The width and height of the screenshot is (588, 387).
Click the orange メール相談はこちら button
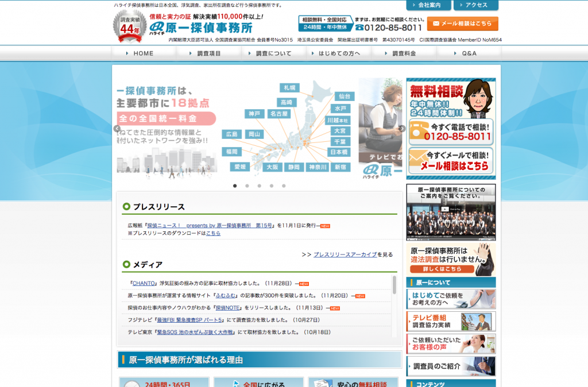pos(462,23)
